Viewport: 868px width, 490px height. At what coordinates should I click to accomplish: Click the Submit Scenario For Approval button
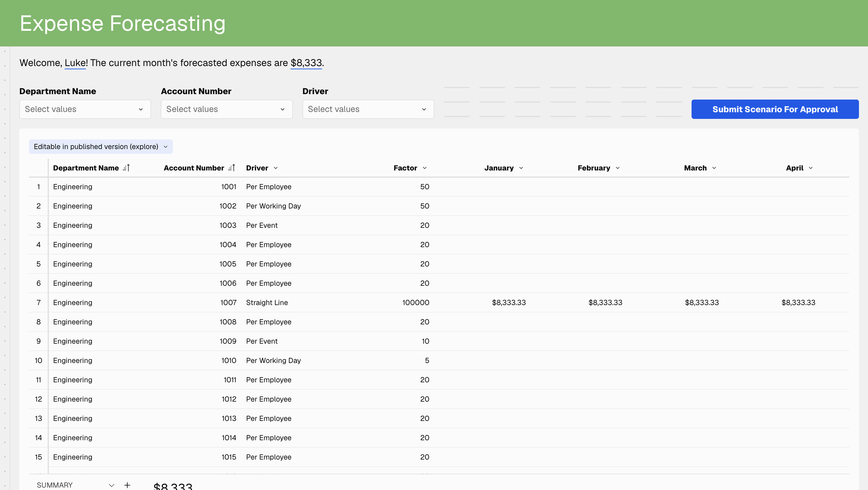click(775, 109)
